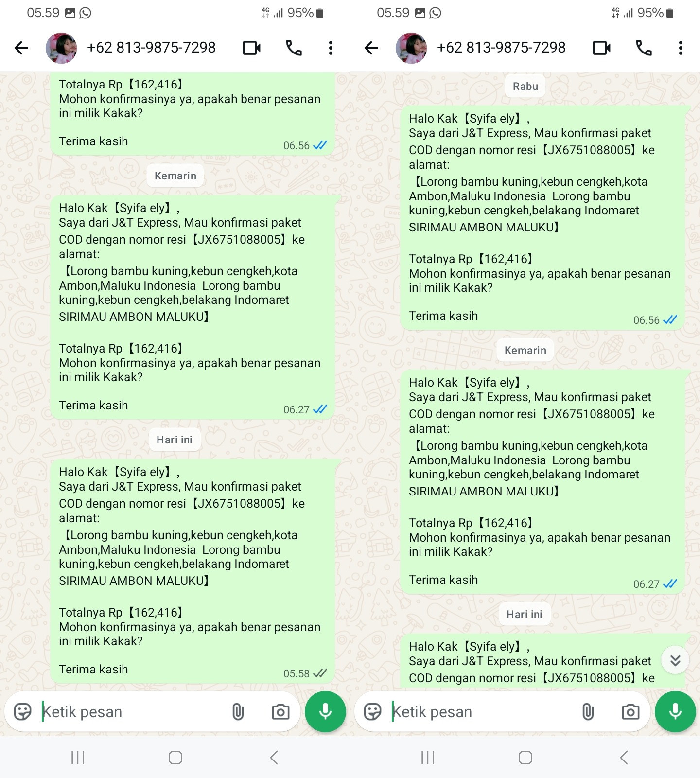Attach a file via right chat paperclip
The image size is (700, 778).
pos(588,712)
